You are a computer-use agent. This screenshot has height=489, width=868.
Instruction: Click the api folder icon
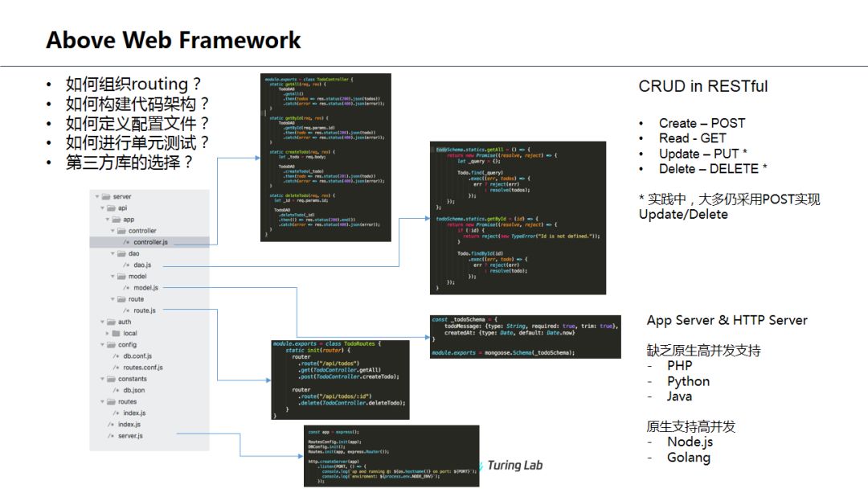[111, 208]
